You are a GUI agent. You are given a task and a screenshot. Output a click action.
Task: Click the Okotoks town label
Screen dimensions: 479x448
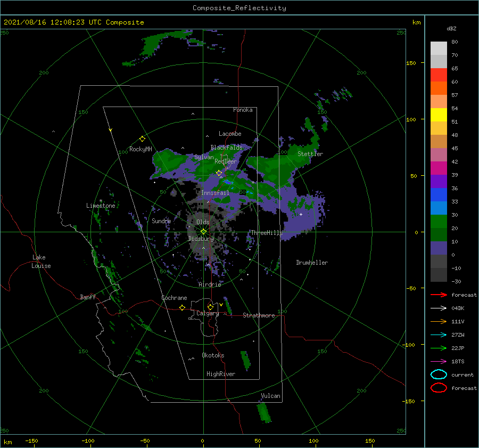pyautogui.click(x=213, y=355)
